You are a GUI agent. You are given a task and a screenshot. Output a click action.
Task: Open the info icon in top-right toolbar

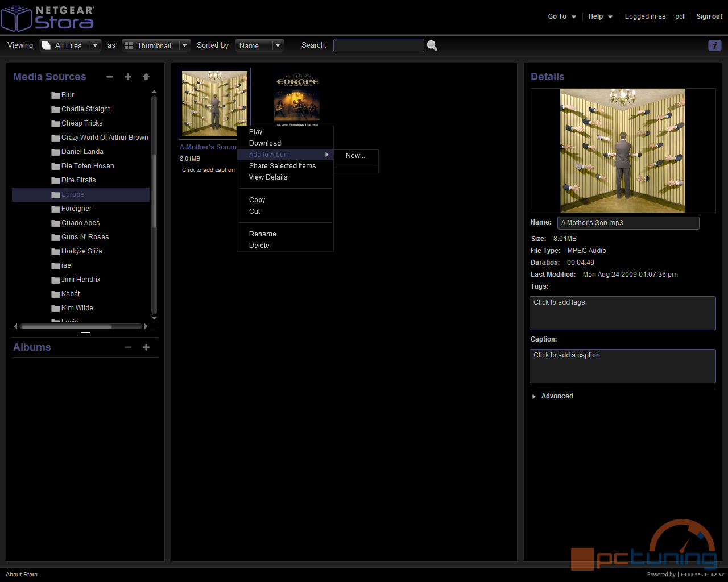point(715,45)
